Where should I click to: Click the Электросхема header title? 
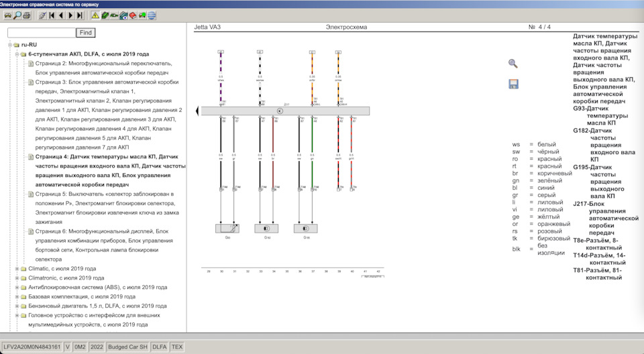coord(346,27)
